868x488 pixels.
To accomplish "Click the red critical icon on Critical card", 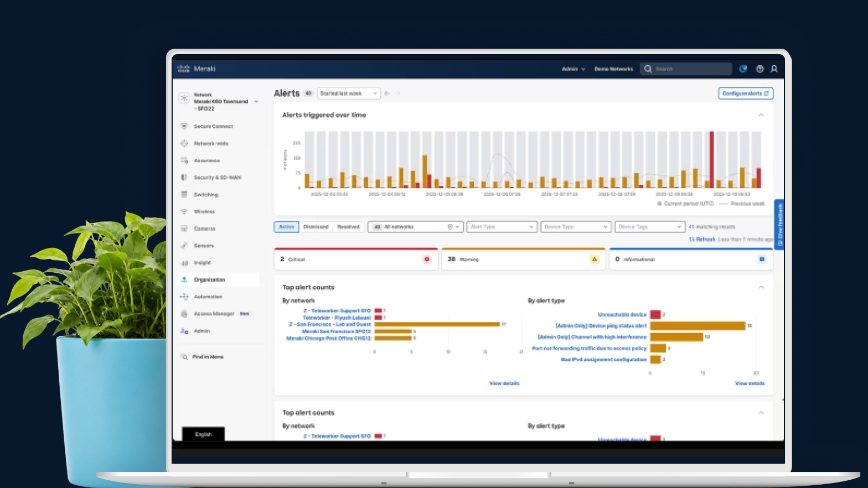I will pos(427,259).
